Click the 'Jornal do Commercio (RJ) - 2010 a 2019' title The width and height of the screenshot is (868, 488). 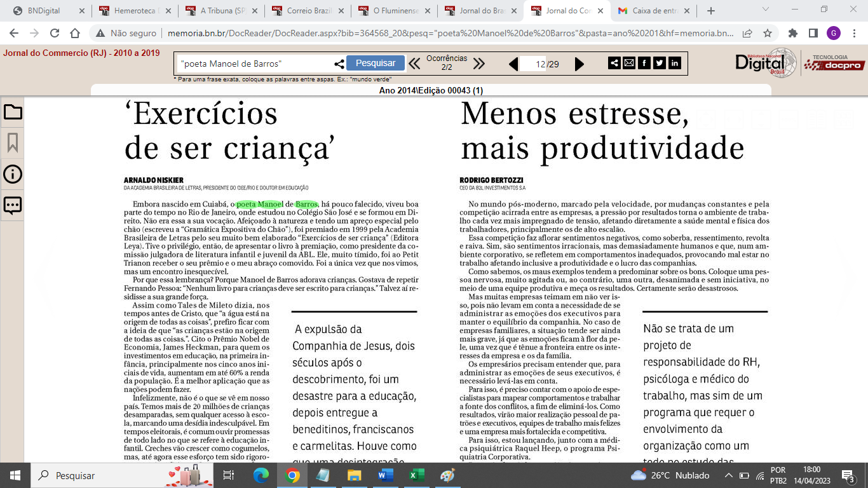pyautogui.click(x=81, y=53)
